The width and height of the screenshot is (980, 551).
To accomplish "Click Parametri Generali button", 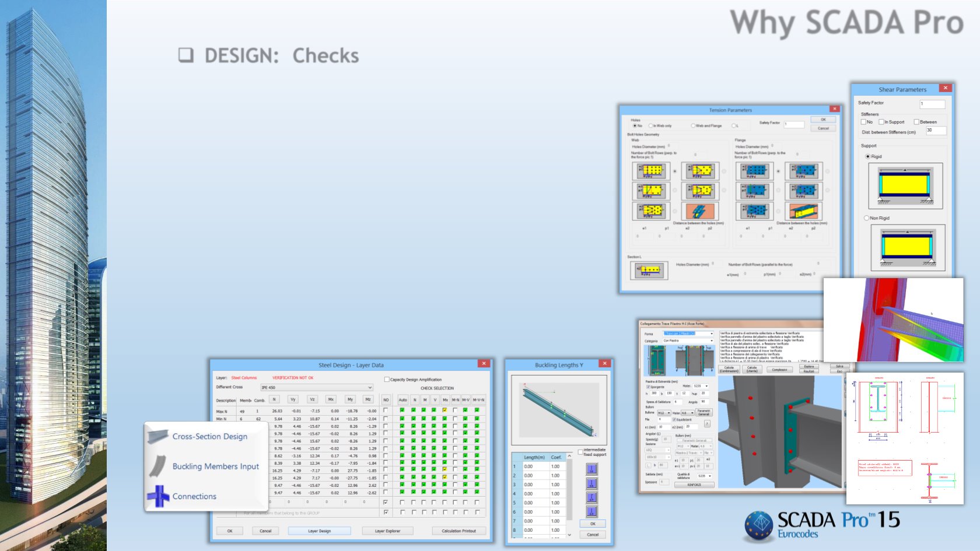I will click(704, 412).
